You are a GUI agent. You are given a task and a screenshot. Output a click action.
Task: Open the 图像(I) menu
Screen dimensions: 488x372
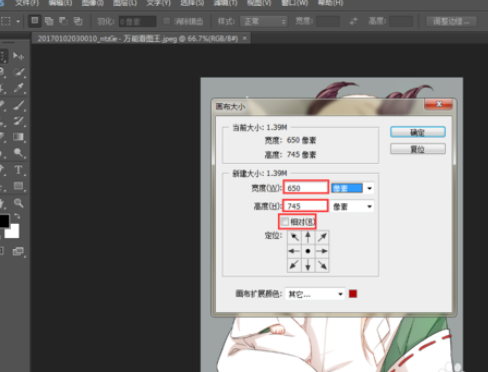click(x=93, y=3)
